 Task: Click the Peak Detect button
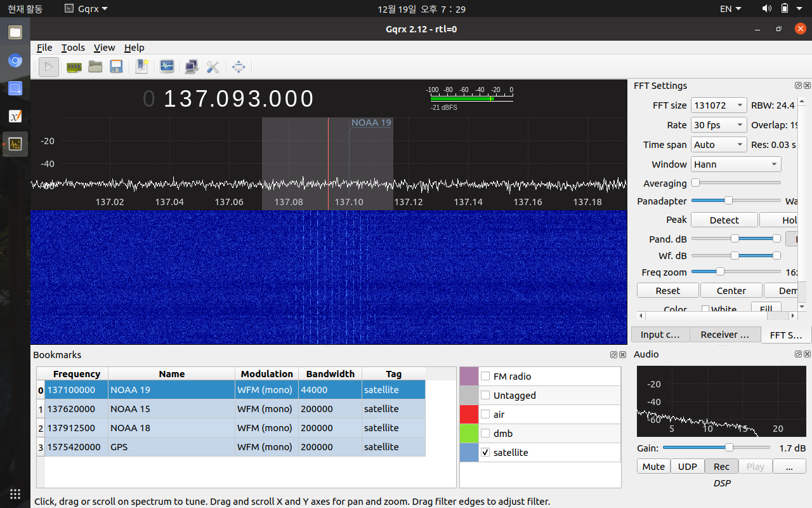click(x=724, y=220)
